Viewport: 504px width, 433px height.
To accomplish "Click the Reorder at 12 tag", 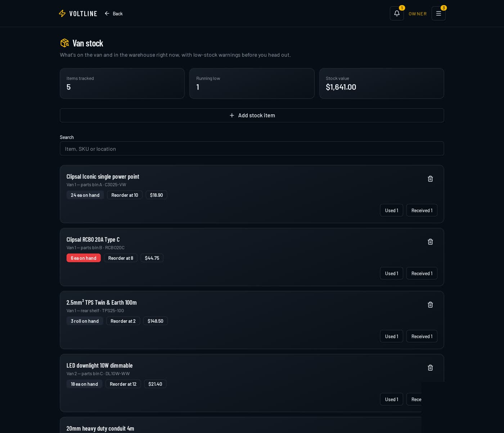I will [x=123, y=384].
